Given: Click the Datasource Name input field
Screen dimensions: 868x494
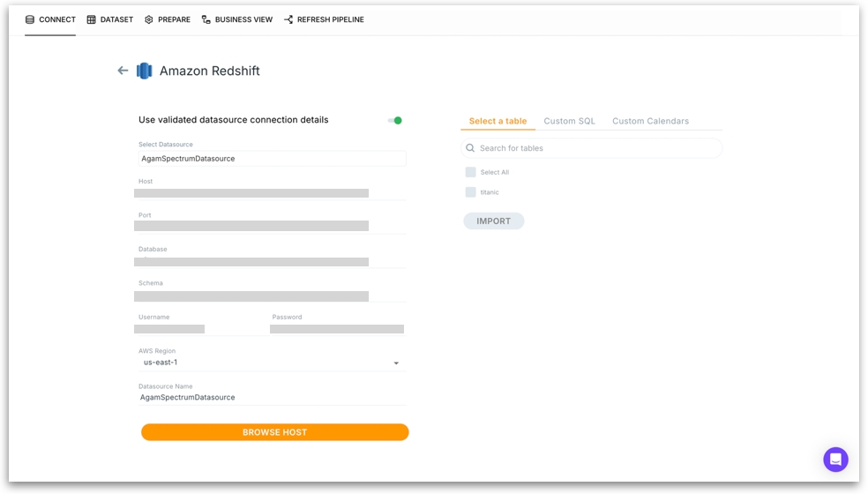Looking at the screenshot, I should (271, 398).
